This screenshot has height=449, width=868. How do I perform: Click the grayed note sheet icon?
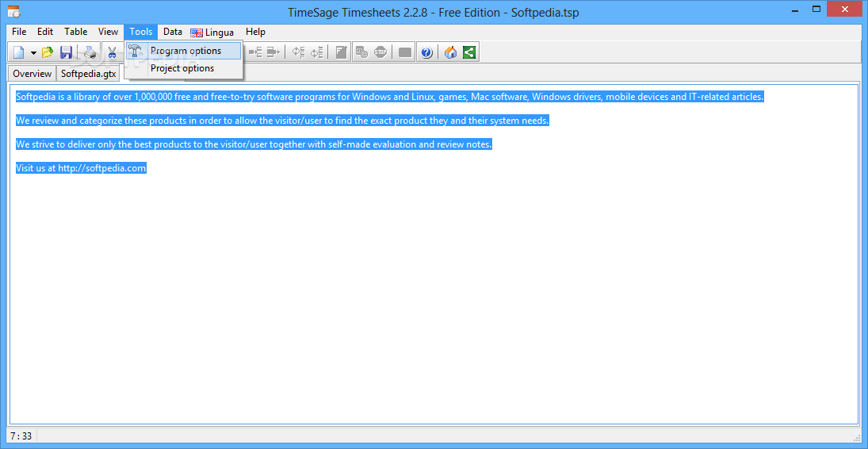(x=342, y=52)
